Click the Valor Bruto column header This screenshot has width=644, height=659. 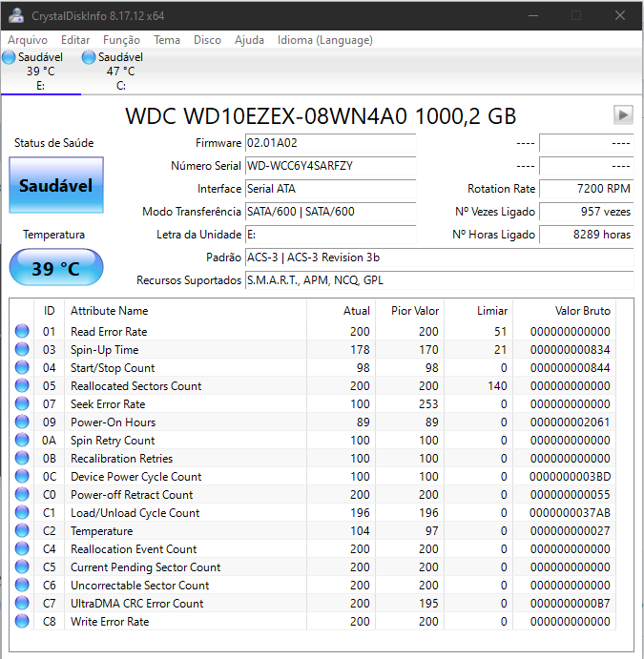[x=565, y=311]
